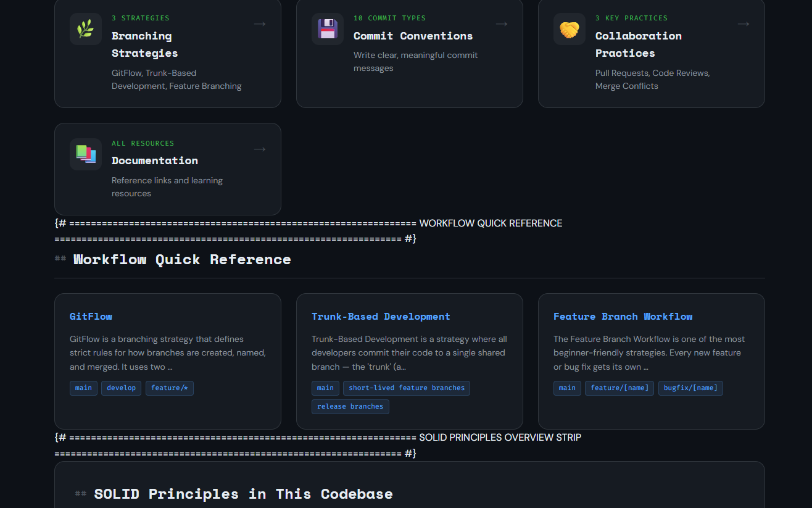Click the ## marker before SOLID Principles
812x508 pixels.
81,494
